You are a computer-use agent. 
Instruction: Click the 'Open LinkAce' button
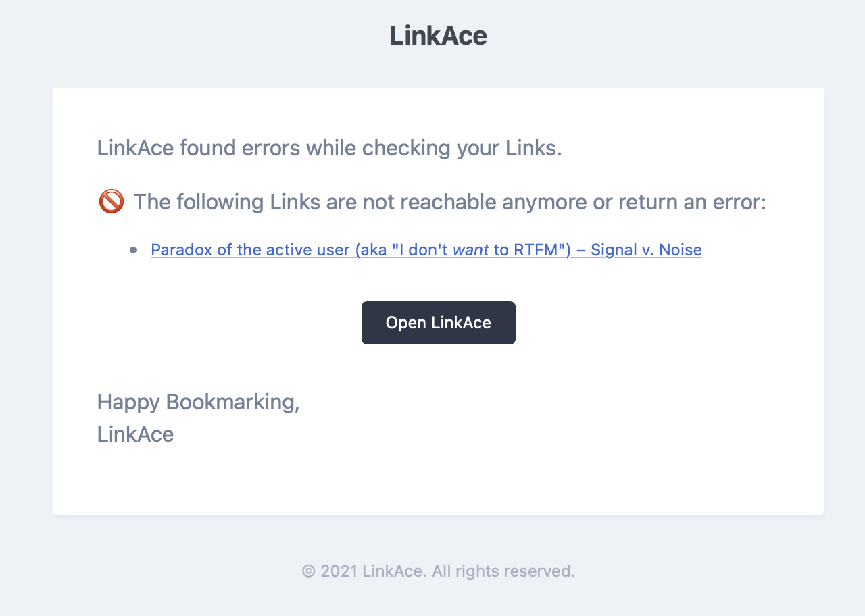click(x=438, y=322)
